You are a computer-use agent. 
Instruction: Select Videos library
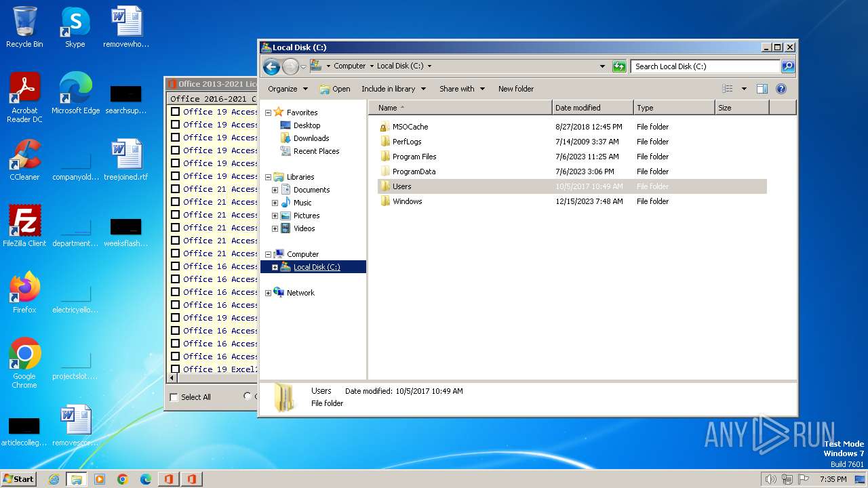point(304,228)
